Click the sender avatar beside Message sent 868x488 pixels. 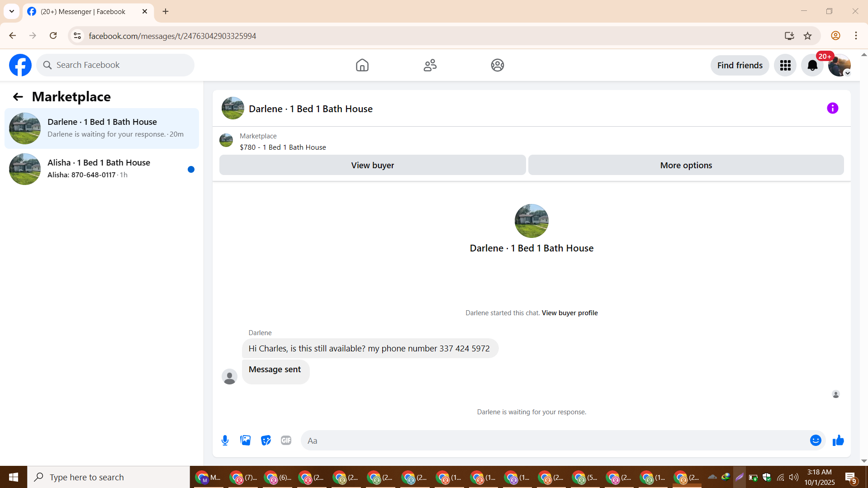[x=229, y=376]
